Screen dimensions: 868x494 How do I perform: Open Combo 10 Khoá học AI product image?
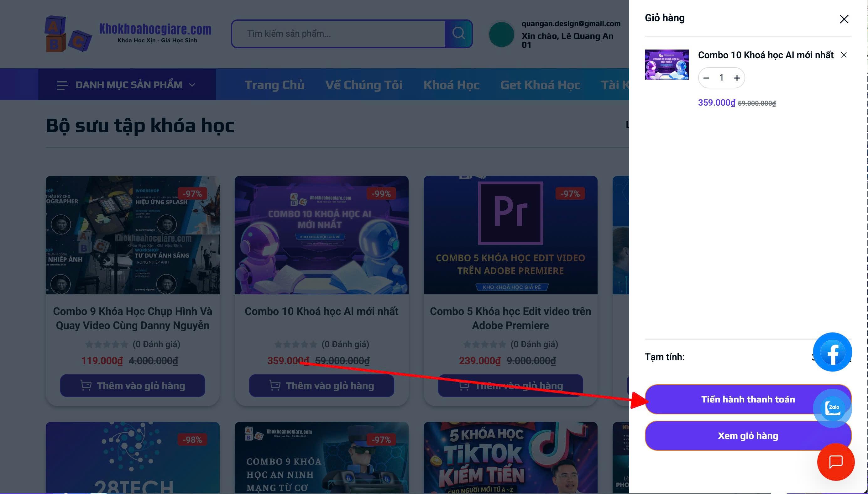(x=322, y=235)
